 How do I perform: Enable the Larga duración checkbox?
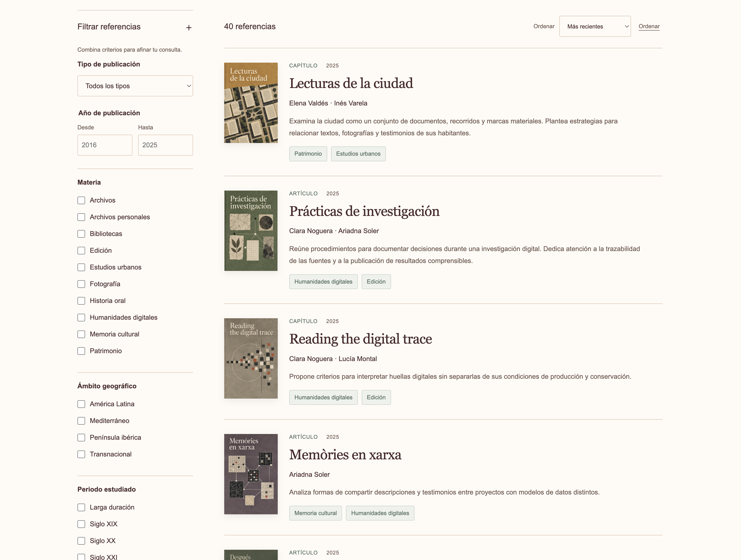(81, 507)
